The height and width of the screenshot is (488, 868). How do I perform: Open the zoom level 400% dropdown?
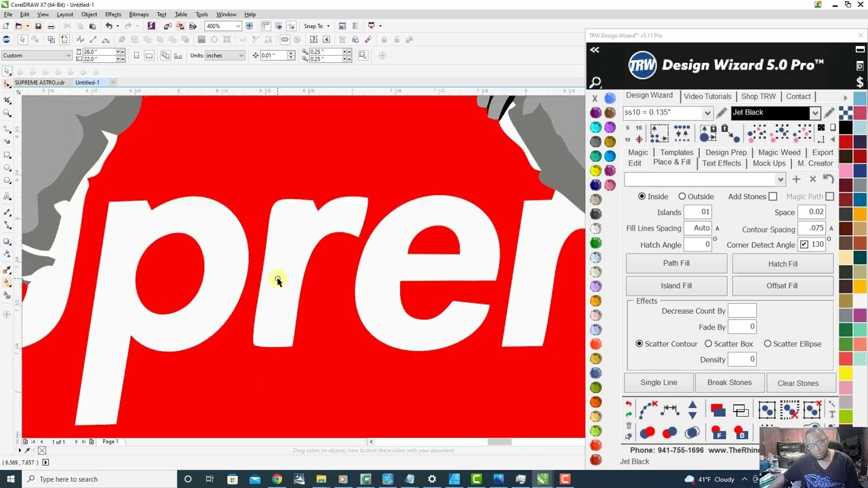tap(237, 26)
